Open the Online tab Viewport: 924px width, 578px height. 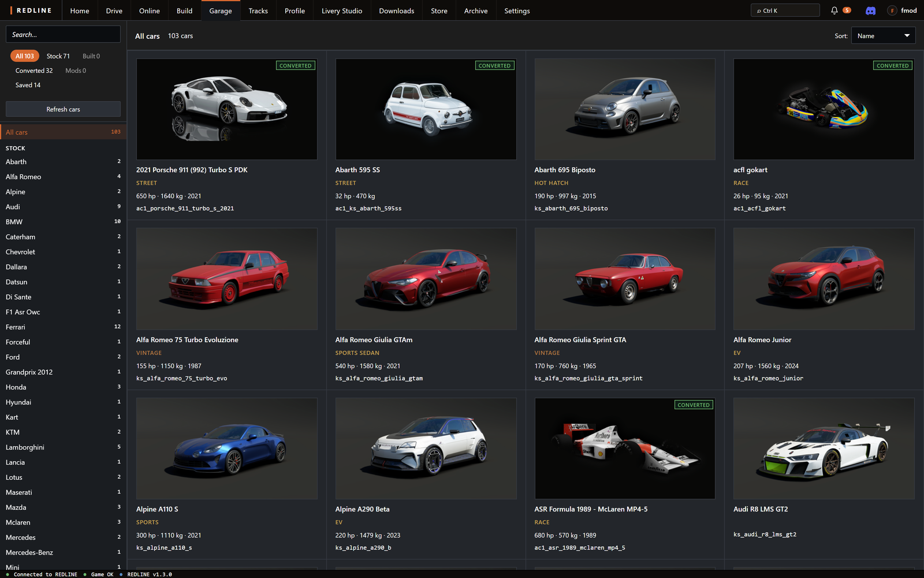[150, 10]
